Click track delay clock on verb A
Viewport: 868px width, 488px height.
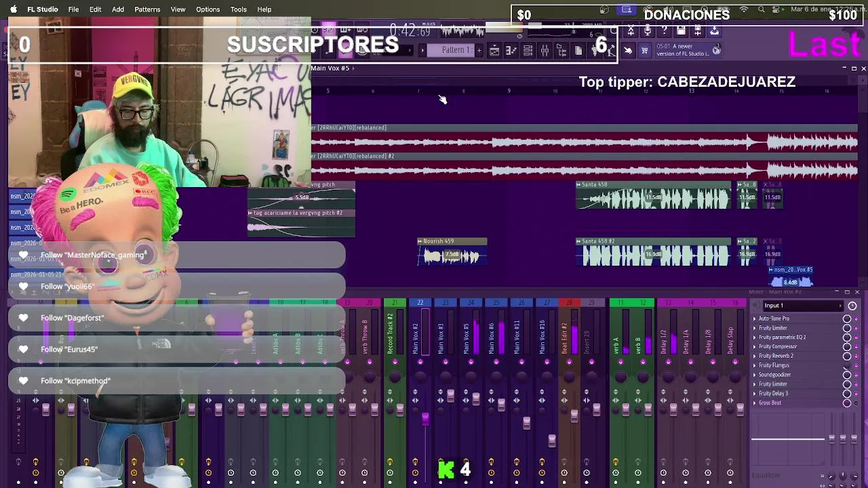tap(616, 472)
